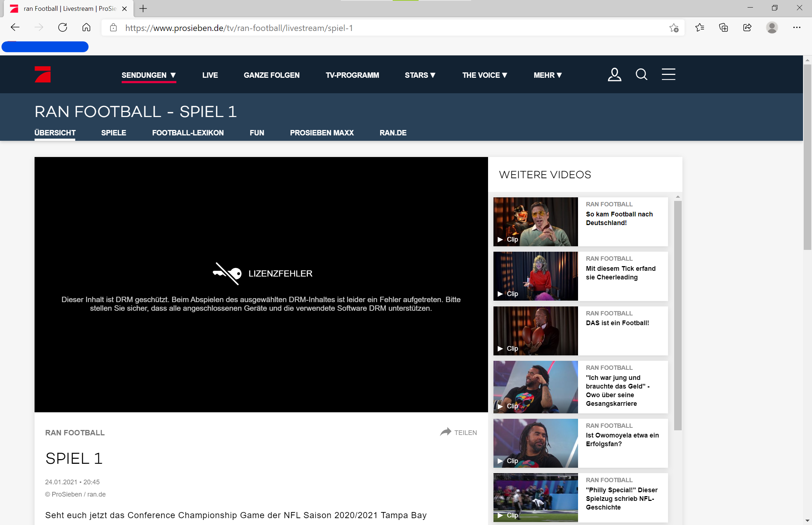Open browser Collections icon
The image size is (812, 525).
(723, 28)
